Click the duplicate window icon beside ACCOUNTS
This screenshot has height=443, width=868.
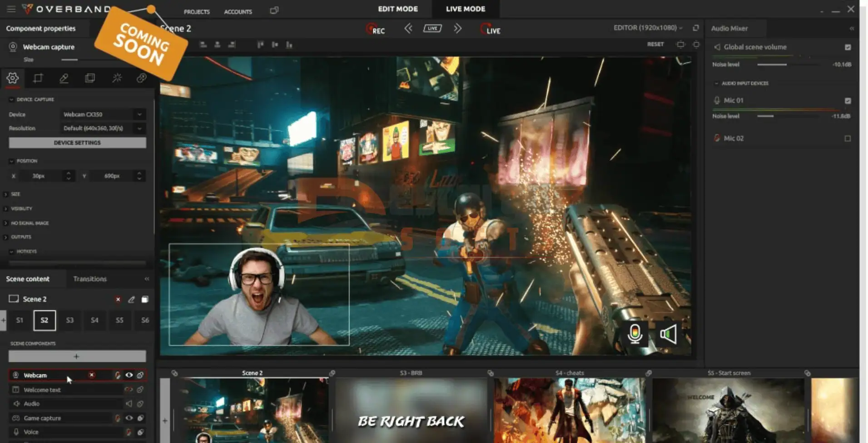coord(274,10)
